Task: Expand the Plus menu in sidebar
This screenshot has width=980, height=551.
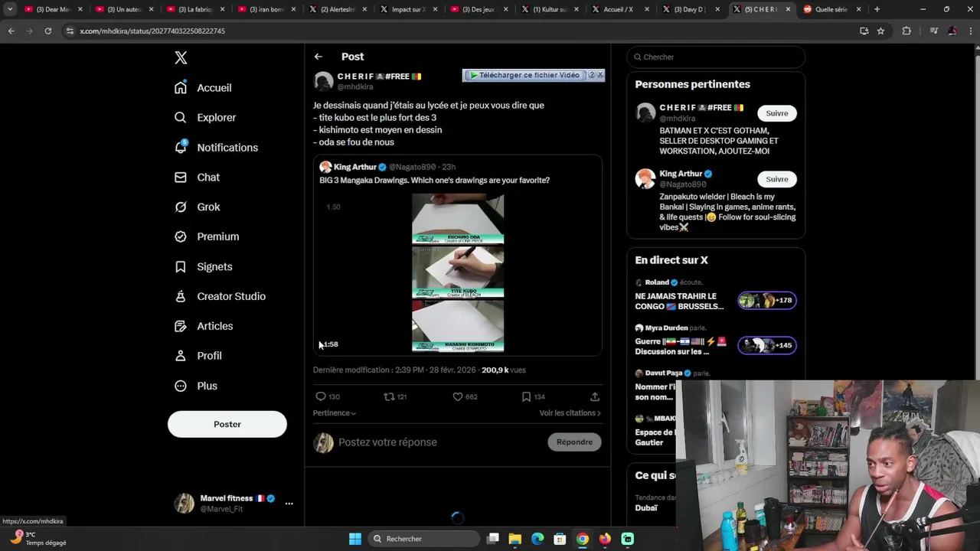Action: (x=196, y=386)
